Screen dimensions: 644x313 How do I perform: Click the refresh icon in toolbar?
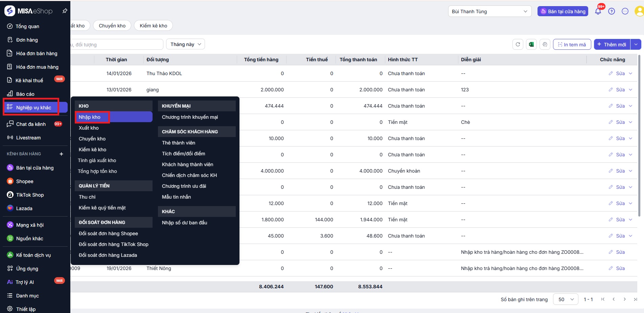point(518,44)
